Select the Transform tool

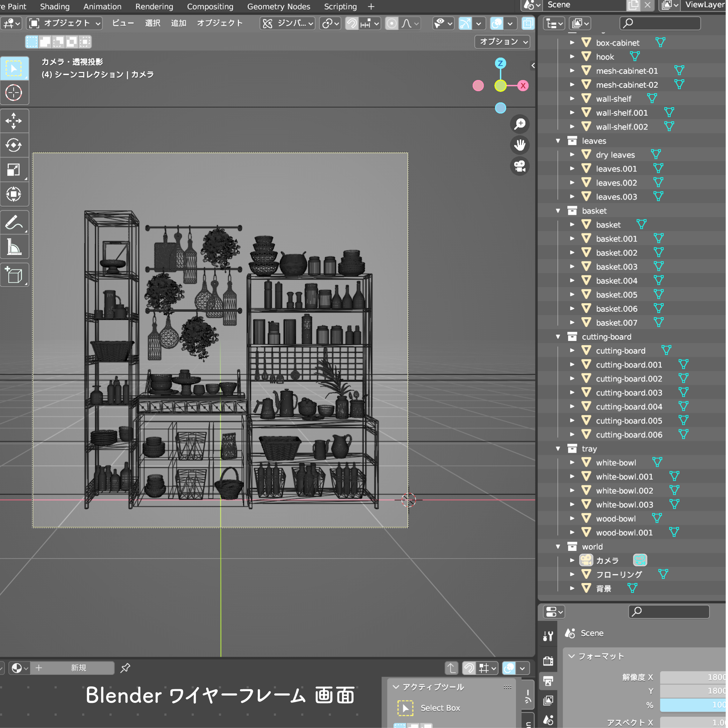(14, 194)
